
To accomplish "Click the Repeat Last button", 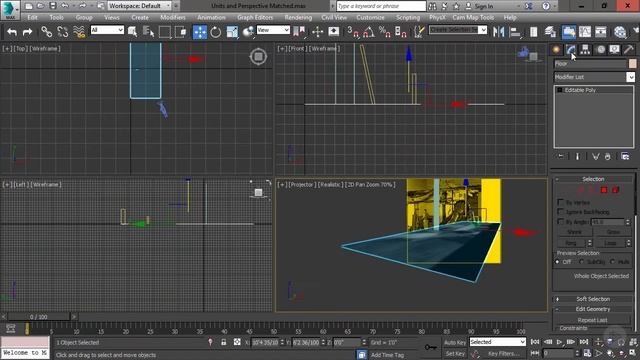I will tap(592, 320).
